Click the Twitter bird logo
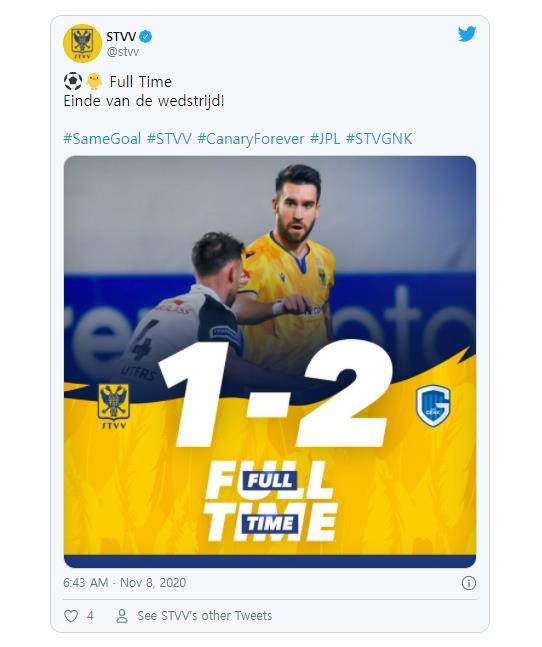Screen dimensions: 542x647 pos(467,34)
